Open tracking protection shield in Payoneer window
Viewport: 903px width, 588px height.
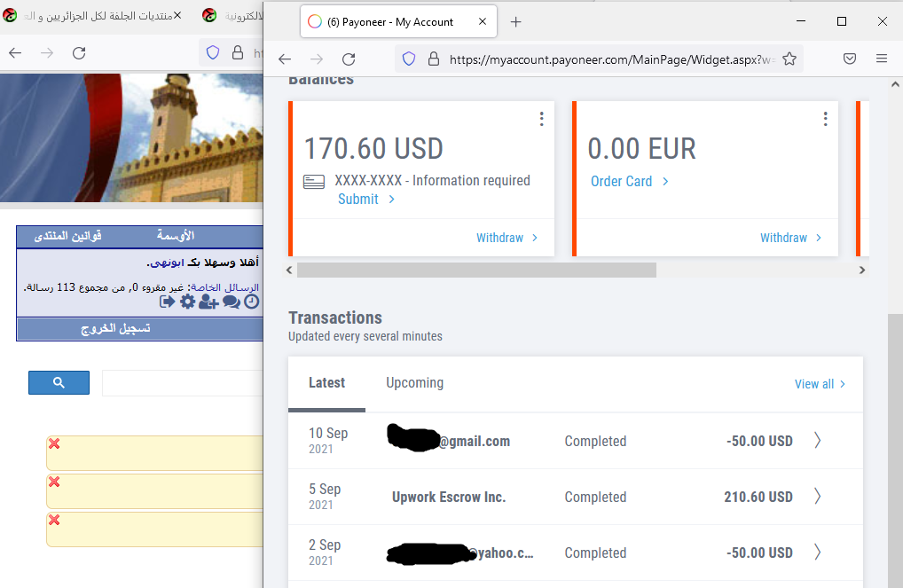[x=409, y=59]
